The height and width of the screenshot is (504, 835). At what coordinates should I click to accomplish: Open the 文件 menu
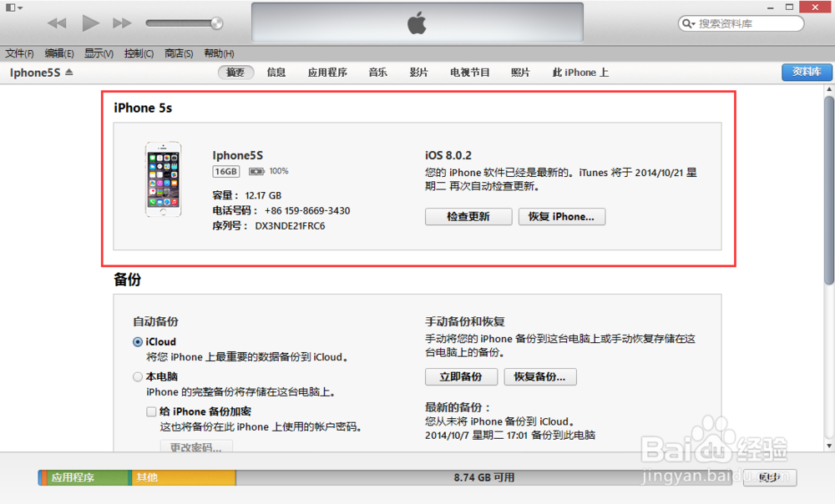[18, 53]
